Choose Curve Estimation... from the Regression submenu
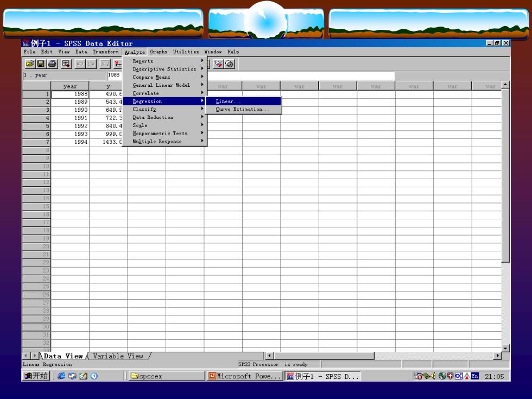This screenshot has height=399, width=532. pos(244,109)
